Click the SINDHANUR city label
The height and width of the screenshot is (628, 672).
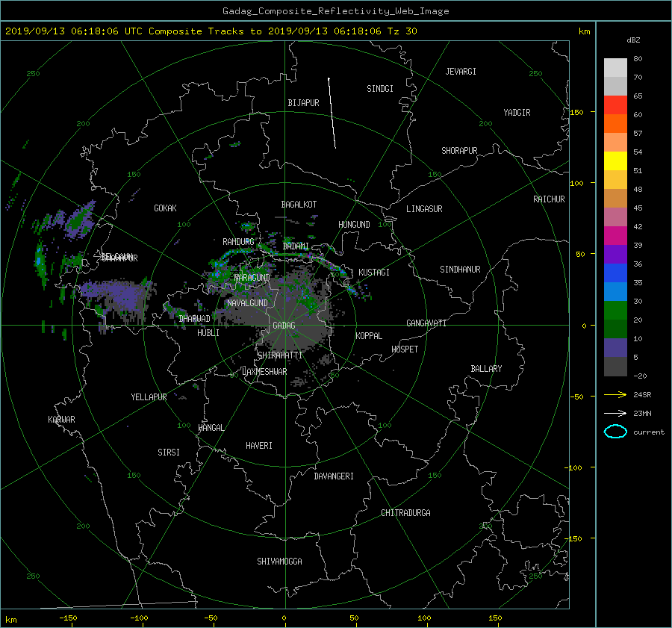(460, 270)
